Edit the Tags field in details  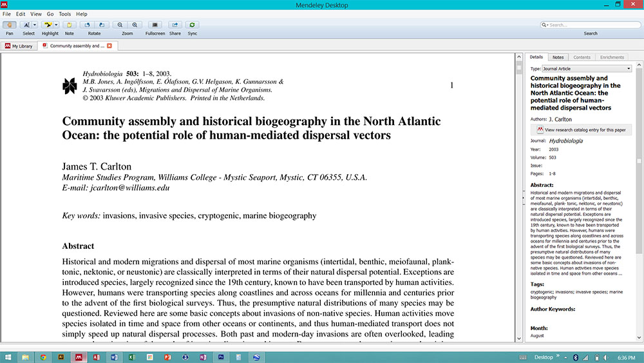click(576, 295)
